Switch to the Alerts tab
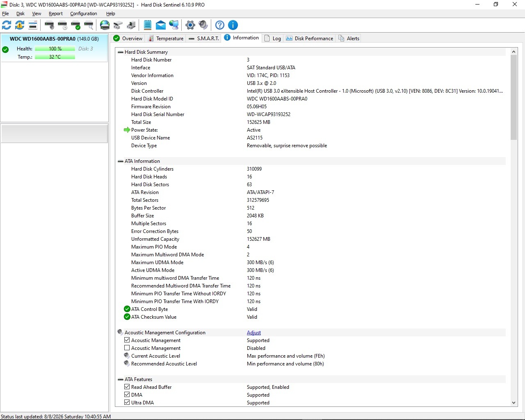 [x=349, y=39]
